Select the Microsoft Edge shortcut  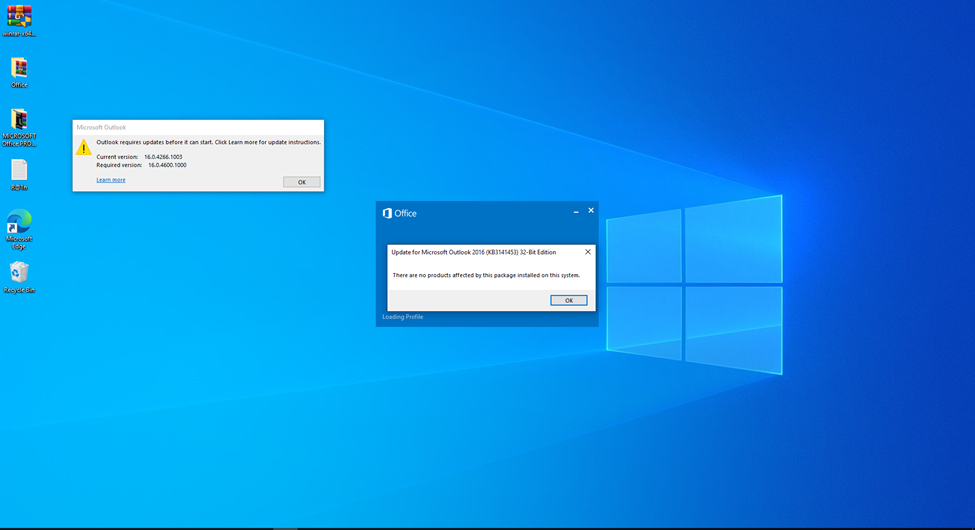point(19,230)
